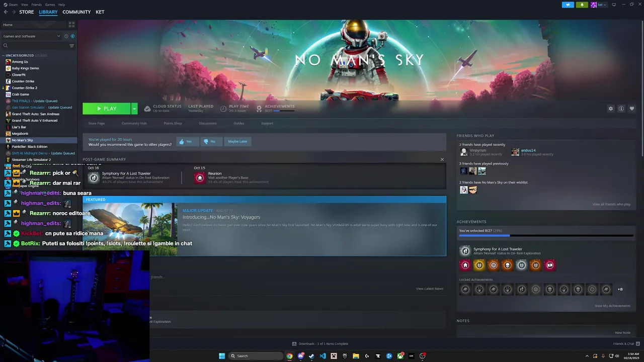Open Symphony For A Lost Traveler summary icon
This screenshot has width=644, height=362.
coord(94,177)
